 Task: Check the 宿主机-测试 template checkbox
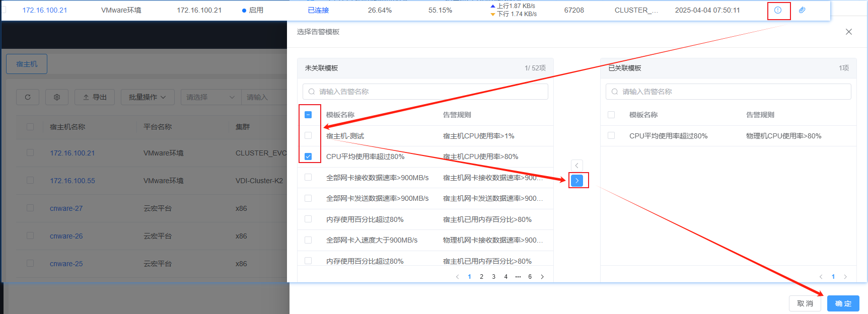point(308,135)
